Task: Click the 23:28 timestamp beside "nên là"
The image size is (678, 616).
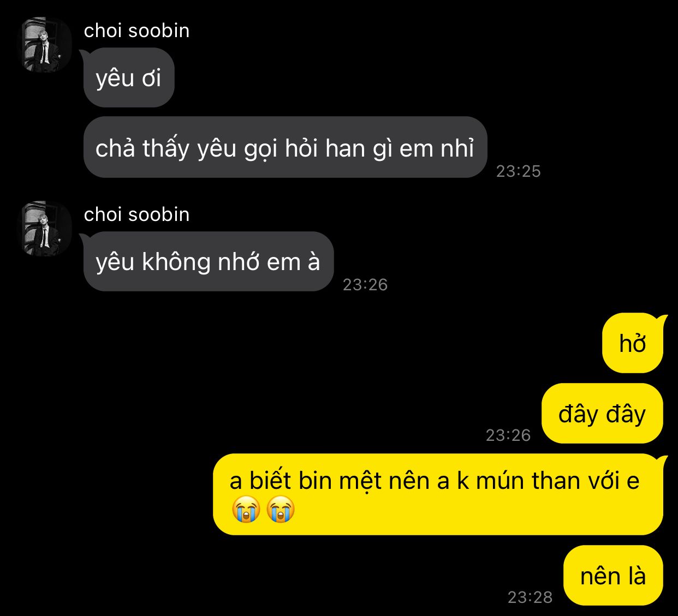Action: (x=530, y=597)
